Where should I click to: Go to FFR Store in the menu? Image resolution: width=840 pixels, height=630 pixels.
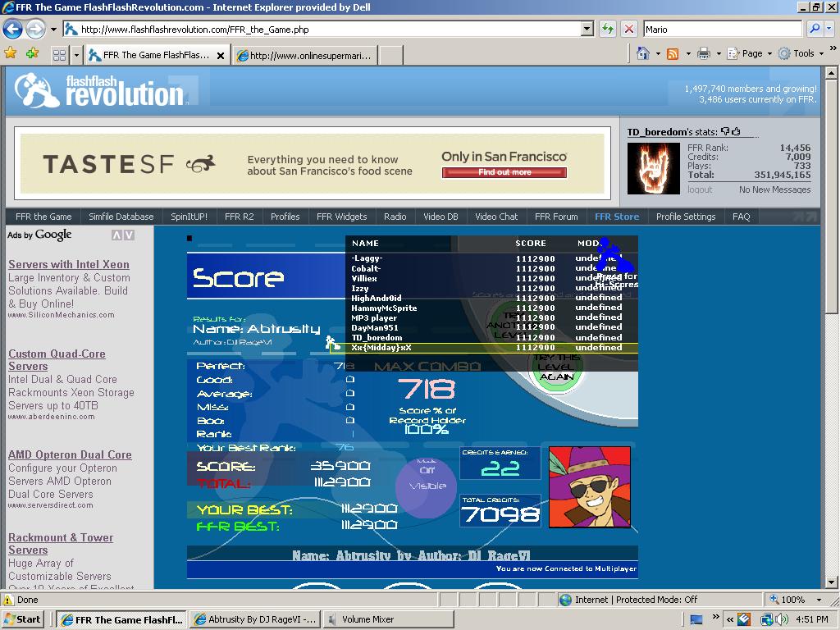click(617, 217)
